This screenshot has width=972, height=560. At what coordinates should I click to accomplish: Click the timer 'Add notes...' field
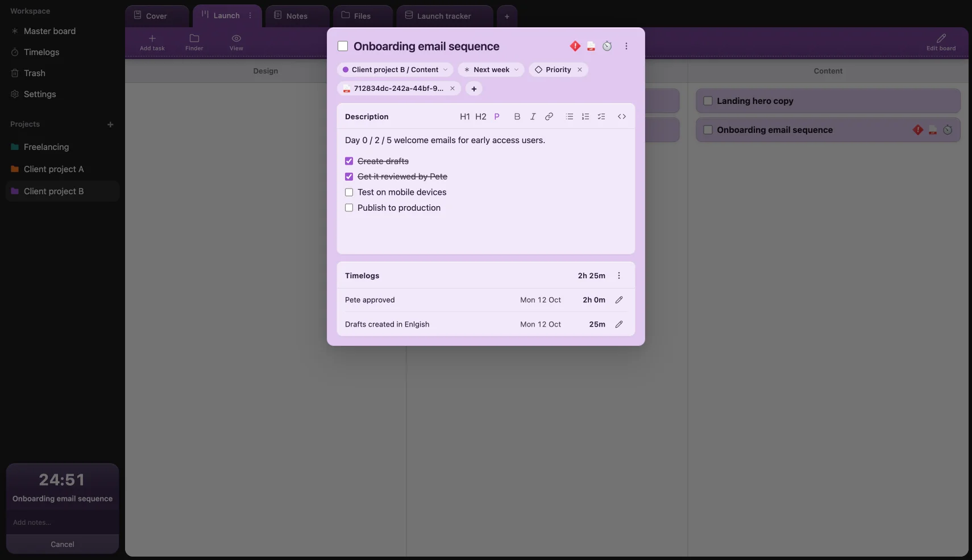pyautogui.click(x=63, y=523)
